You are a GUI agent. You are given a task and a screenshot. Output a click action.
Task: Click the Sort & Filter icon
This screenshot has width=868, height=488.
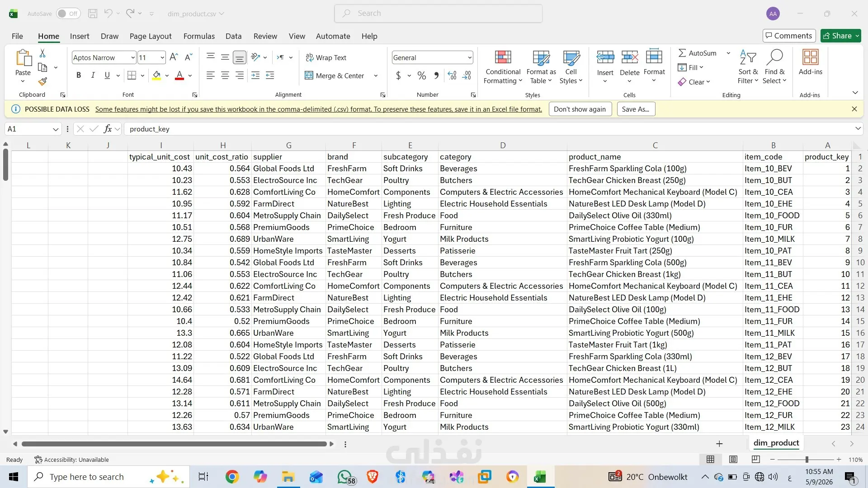click(x=748, y=58)
